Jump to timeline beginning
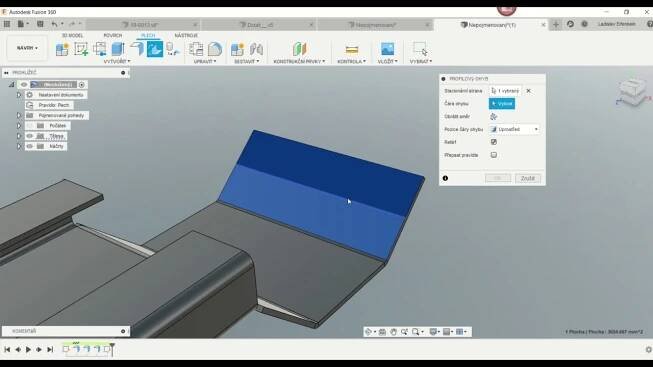The height and width of the screenshot is (367, 653). 7,350
